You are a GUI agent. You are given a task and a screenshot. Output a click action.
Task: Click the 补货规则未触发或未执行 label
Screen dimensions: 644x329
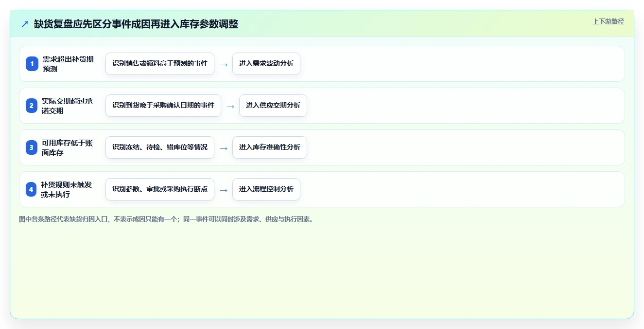click(66, 189)
